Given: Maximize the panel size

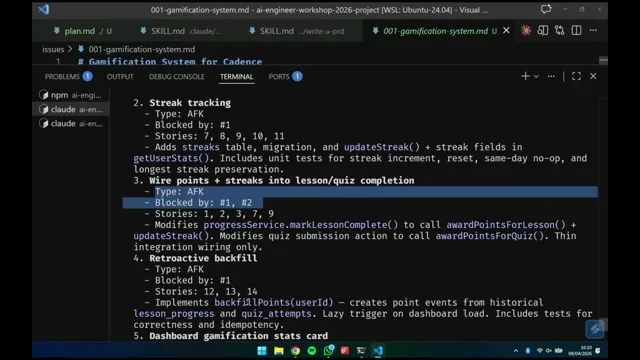Looking at the screenshot, I should [576, 76].
